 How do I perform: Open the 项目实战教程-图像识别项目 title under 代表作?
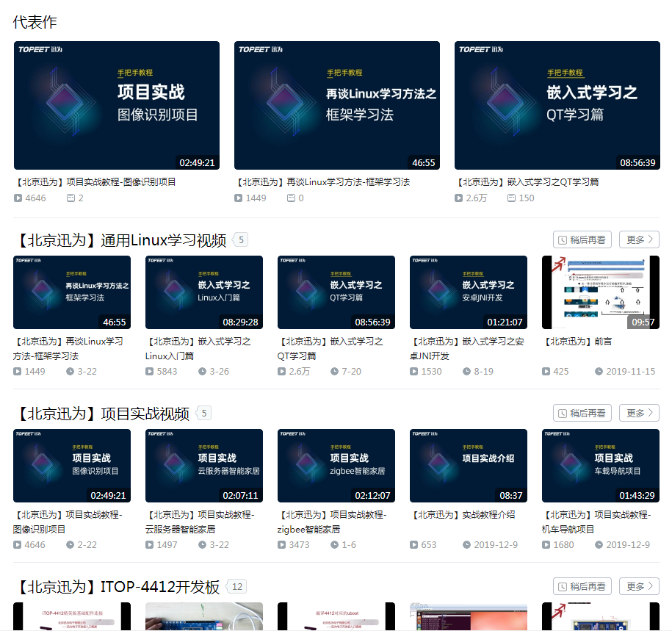[96, 181]
